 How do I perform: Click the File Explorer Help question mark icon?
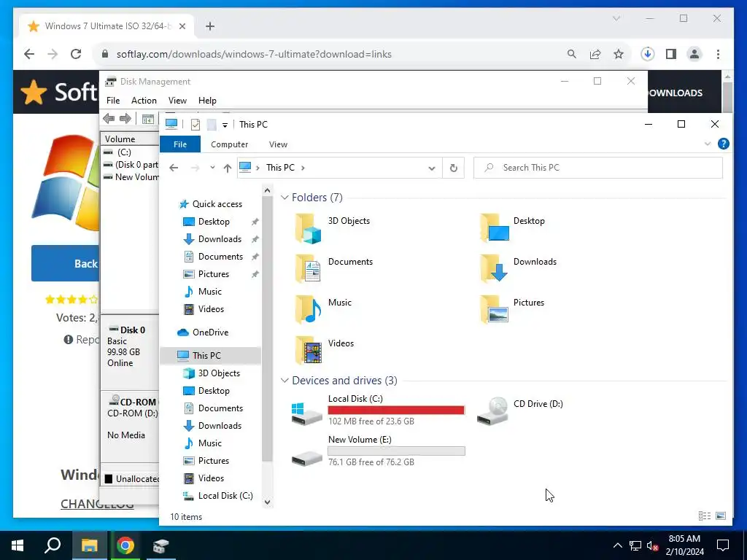coord(723,144)
